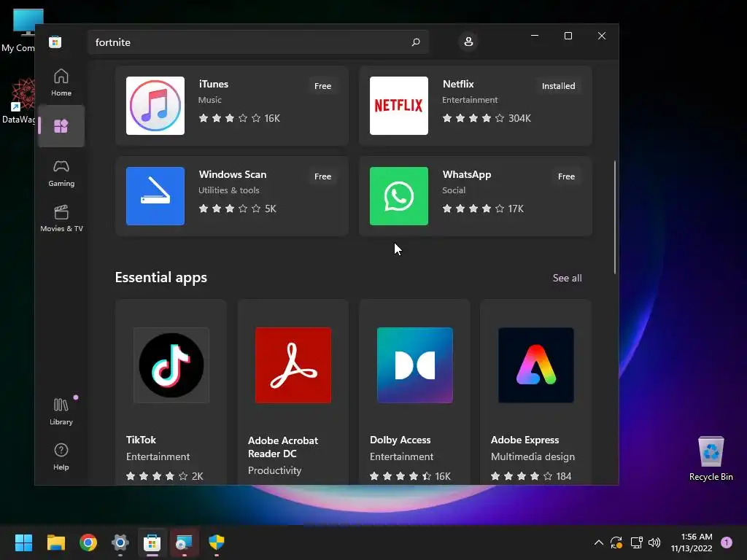Open the user account profile icon
The image size is (747, 560).
click(468, 42)
